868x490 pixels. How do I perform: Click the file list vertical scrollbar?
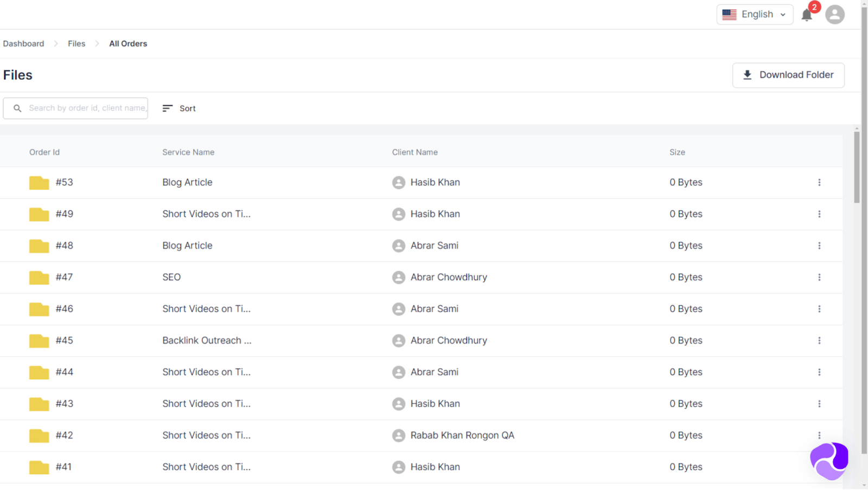(857, 168)
